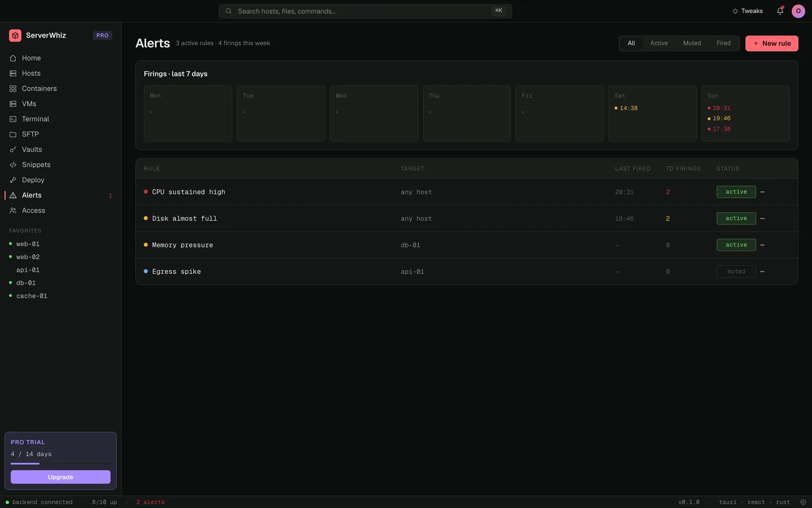Select Sunday 17:38 firing
Screen dimensions: 812x508
pos(719,129)
